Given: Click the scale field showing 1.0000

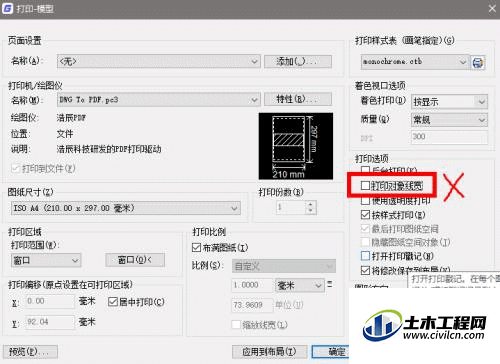Looking at the screenshot, I should click(252, 285).
